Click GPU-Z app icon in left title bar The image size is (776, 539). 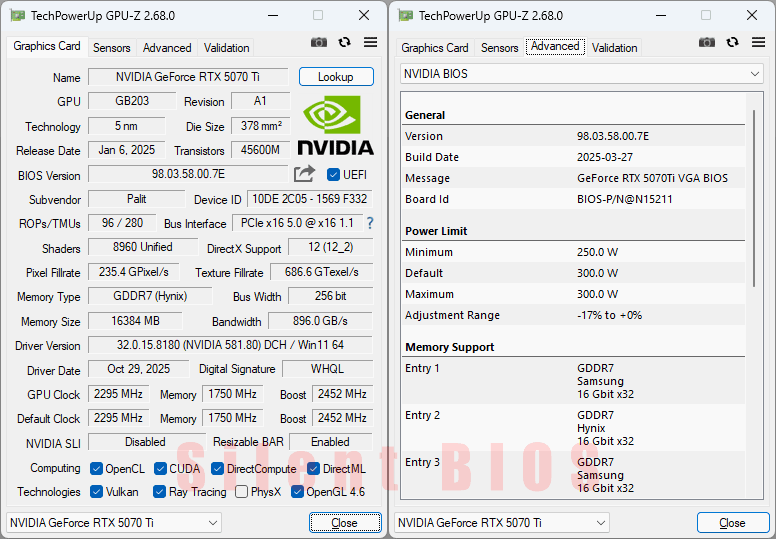17,15
